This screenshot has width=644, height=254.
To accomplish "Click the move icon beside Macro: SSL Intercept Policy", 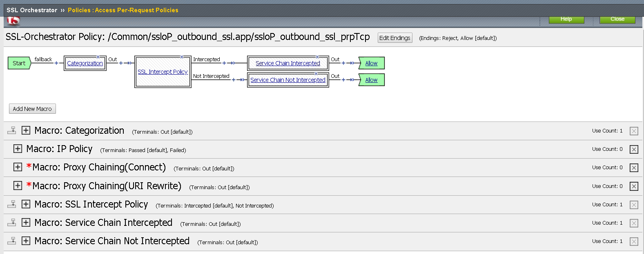I will [12, 204].
